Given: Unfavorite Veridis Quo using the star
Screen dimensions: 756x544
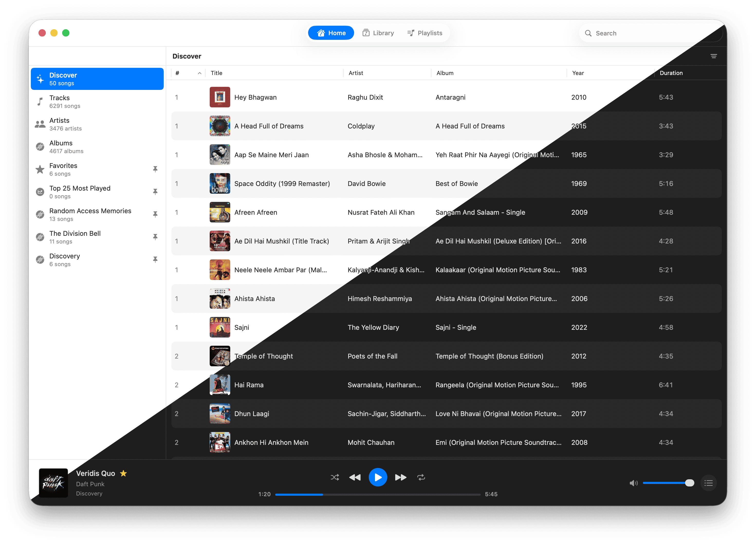Looking at the screenshot, I should [123, 473].
